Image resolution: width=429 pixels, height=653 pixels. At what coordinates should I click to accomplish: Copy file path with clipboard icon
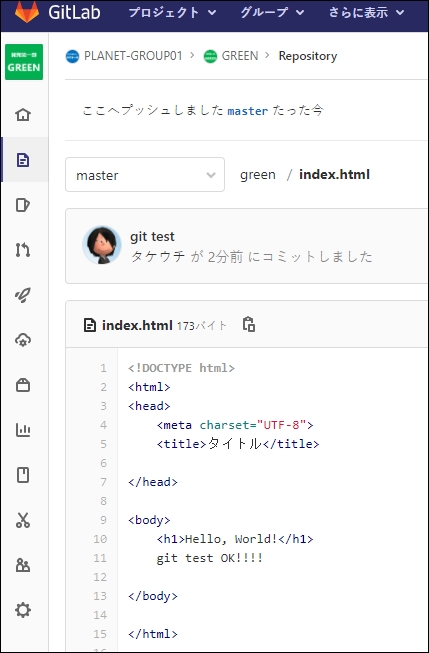tap(249, 324)
